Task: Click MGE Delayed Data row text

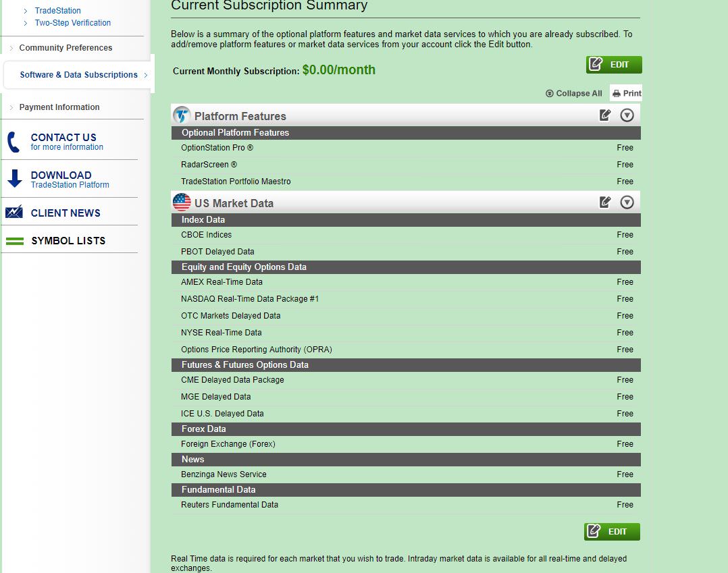Action: 216,397
